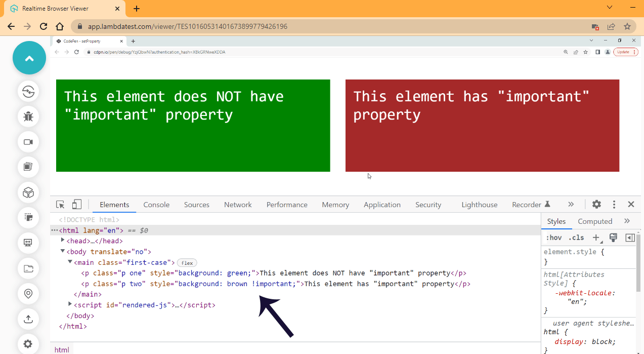Viewport: 644px width, 354px height.
Task: Take a screenshot via the sidebar camera icon
Action: [x=29, y=167]
